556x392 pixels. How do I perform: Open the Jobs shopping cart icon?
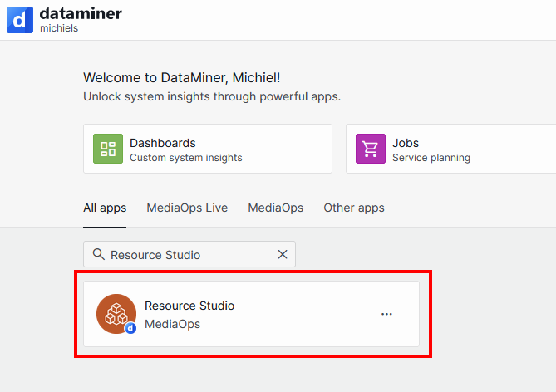click(371, 149)
